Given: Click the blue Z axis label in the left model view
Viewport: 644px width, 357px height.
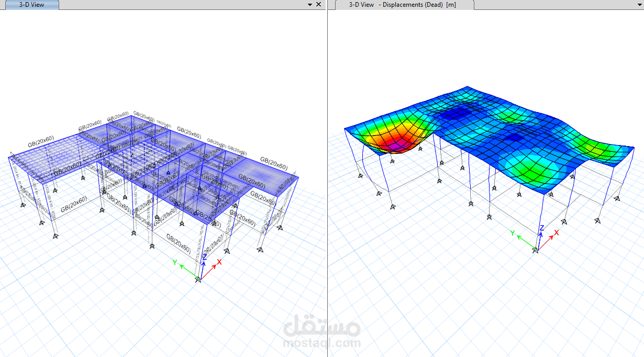Looking at the screenshot, I should click(204, 256).
